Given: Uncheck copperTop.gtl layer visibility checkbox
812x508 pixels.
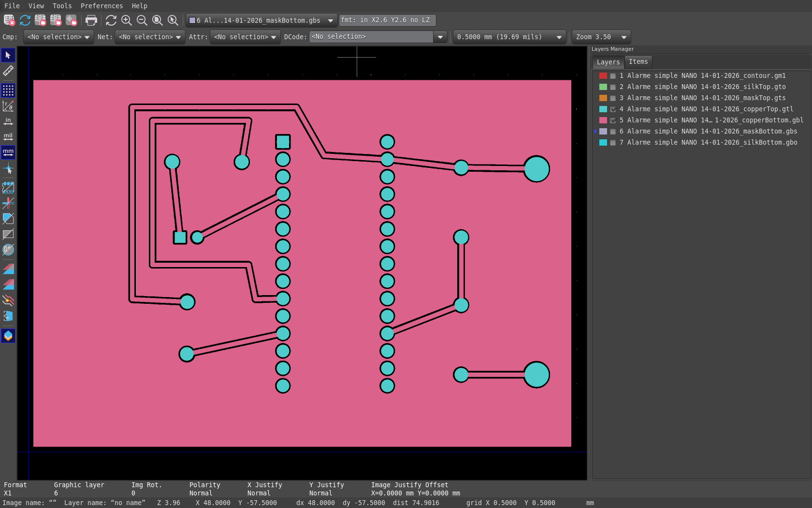Looking at the screenshot, I should tap(613, 109).
